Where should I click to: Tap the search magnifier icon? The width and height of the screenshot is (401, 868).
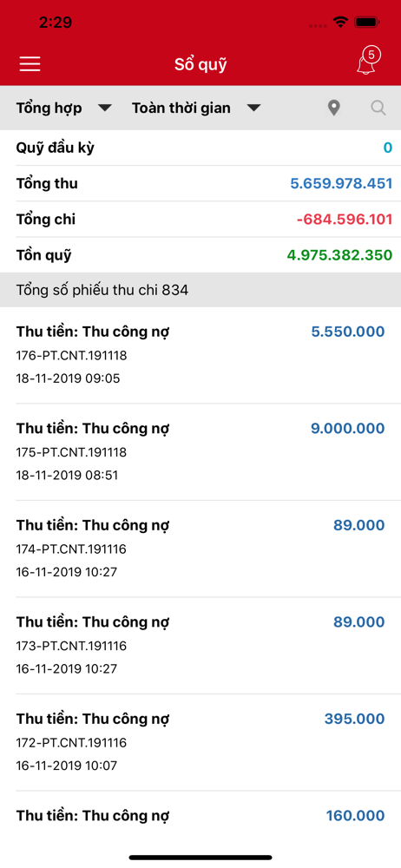(x=378, y=108)
